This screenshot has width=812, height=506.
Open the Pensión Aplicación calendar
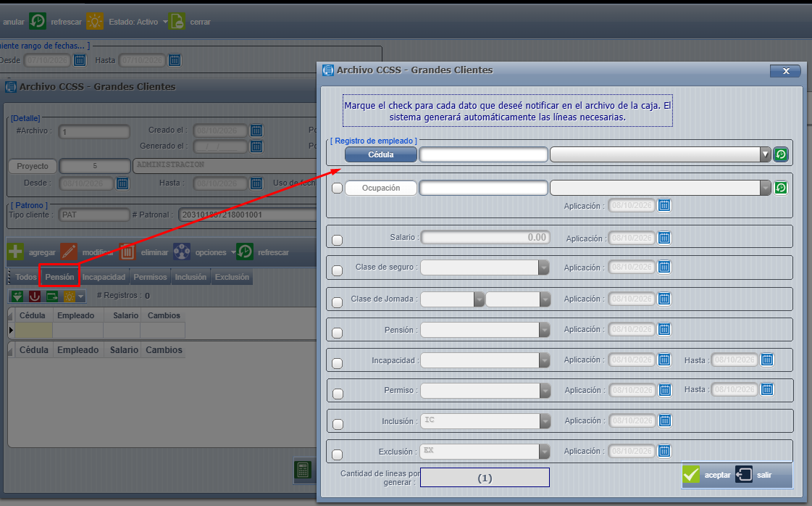tap(664, 329)
